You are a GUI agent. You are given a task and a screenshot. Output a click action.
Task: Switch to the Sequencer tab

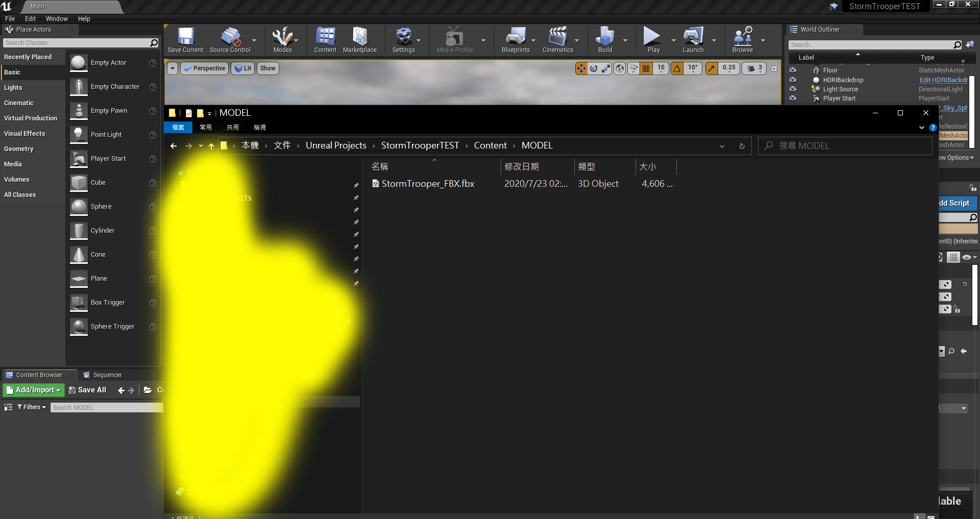107,375
